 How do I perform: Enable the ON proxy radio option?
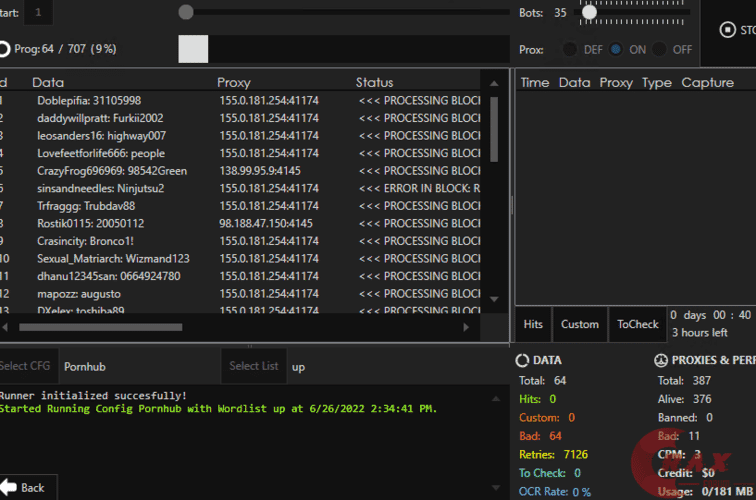tap(615, 49)
